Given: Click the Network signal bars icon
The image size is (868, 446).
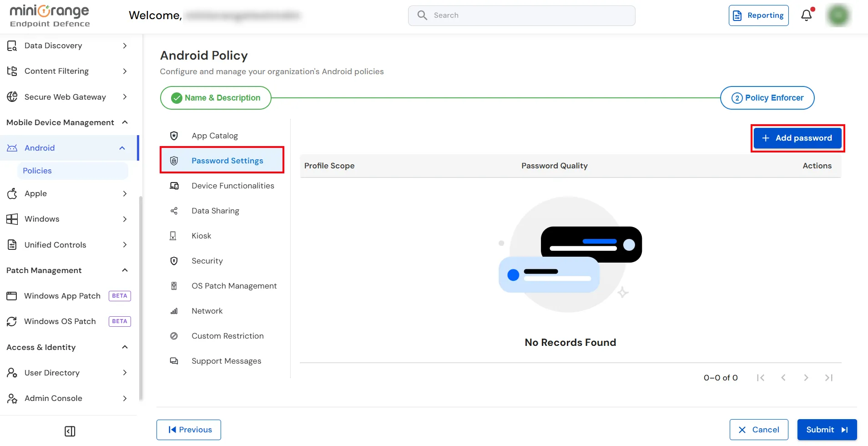Looking at the screenshot, I should 174,311.
